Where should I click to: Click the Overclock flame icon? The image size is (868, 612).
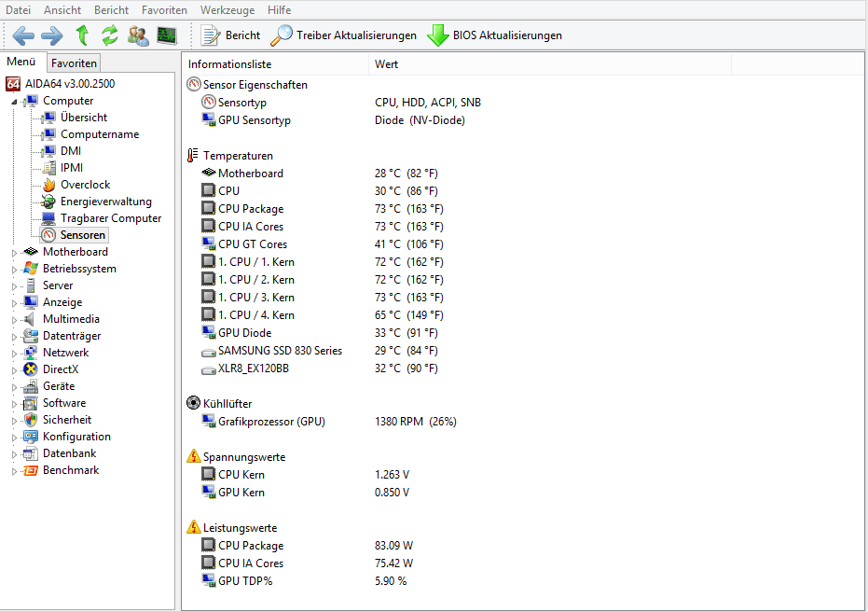pos(48,185)
